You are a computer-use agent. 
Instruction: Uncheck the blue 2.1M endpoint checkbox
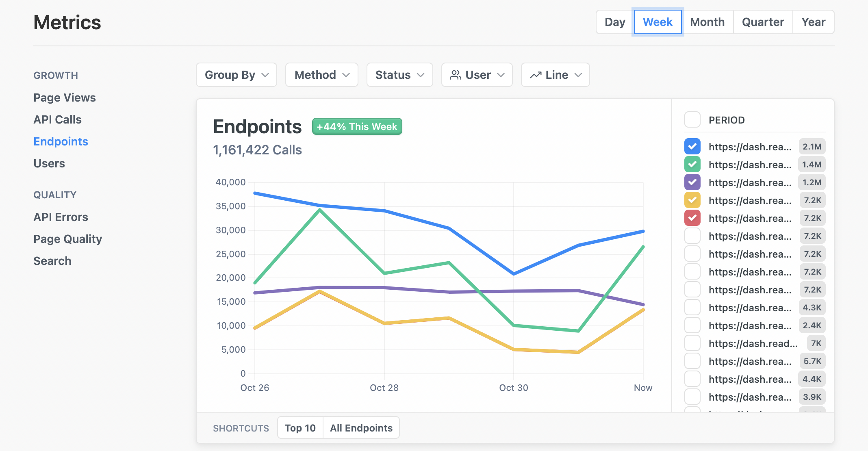pyautogui.click(x=692, y=147)
